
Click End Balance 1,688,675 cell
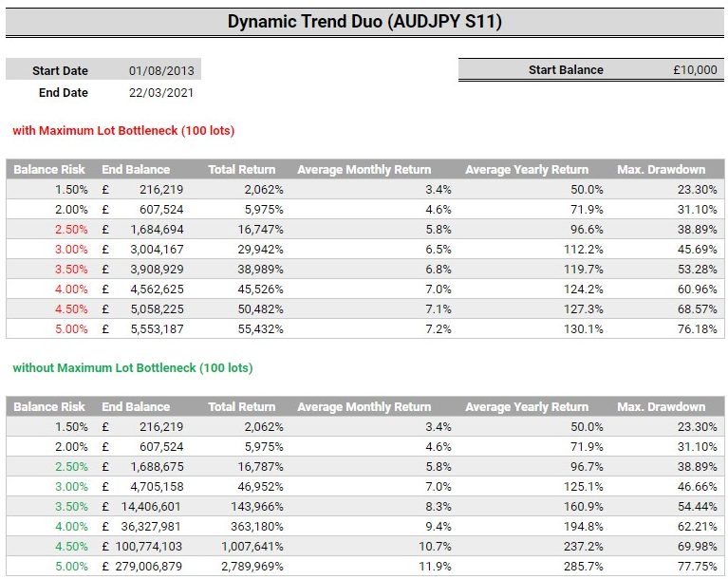tap(157, 467)
